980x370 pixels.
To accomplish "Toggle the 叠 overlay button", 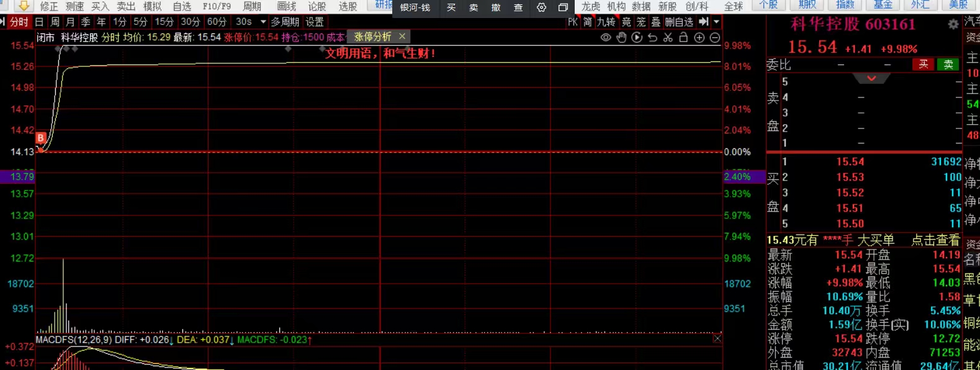I will [655, 22].
